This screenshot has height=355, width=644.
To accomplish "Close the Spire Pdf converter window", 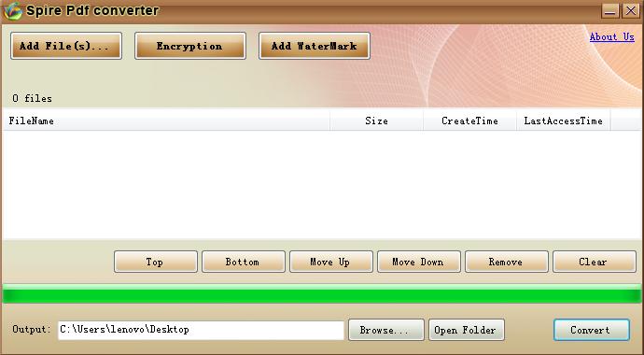I will (630, 10).
